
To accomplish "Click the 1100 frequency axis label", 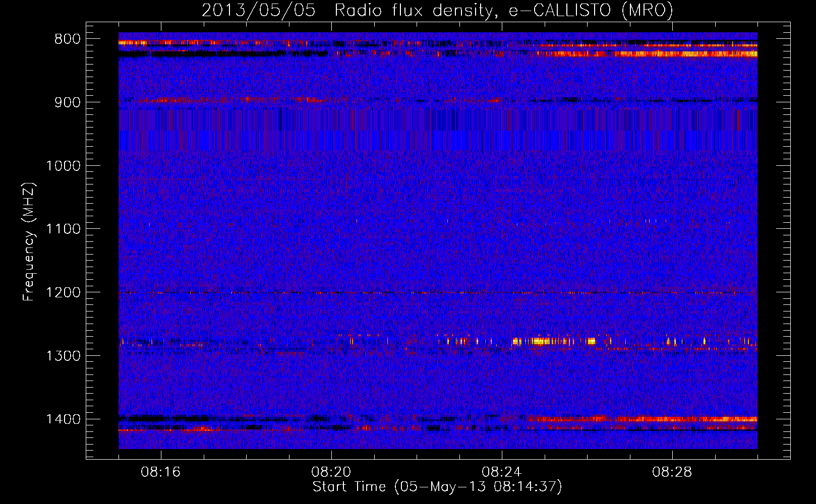I will coord(63,229).
